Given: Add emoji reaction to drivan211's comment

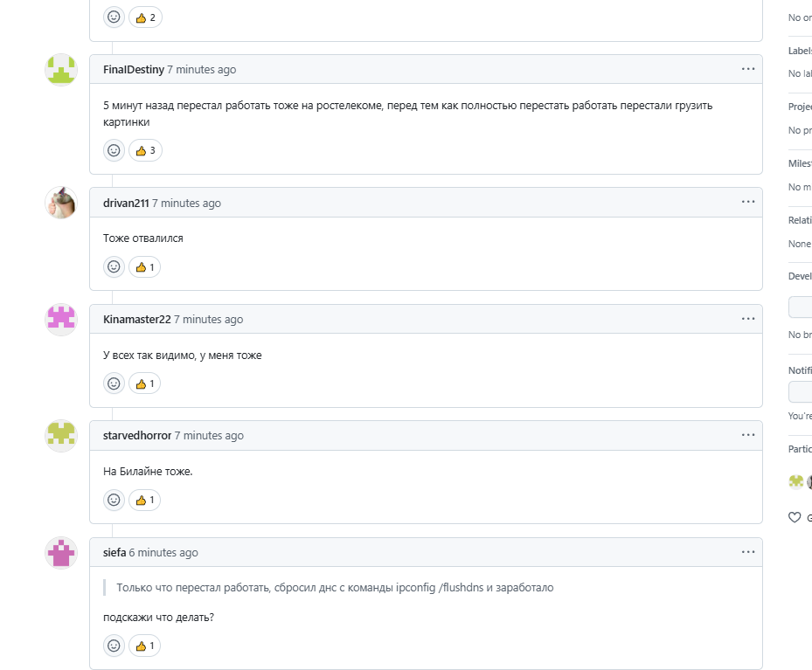Looking at the screenshot, I should 114,266.
